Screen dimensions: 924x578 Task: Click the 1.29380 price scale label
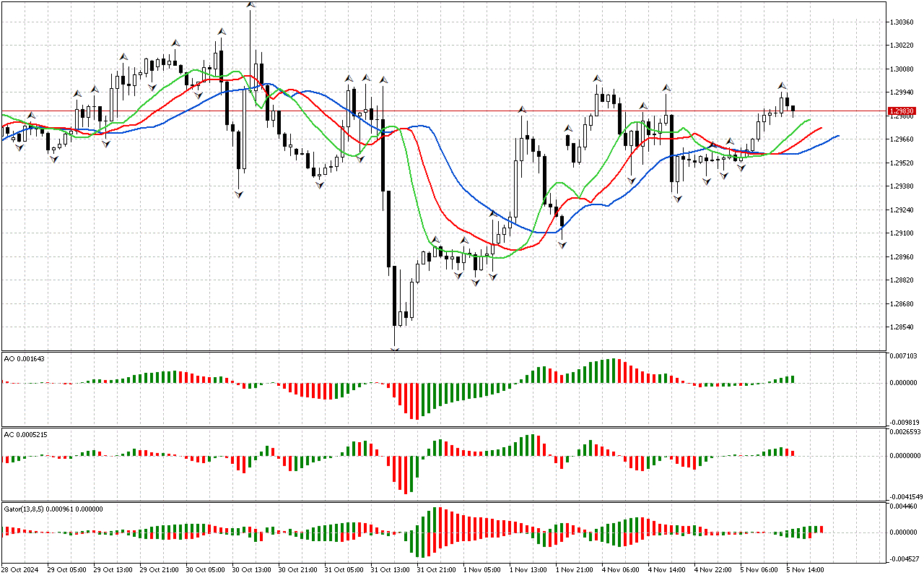tap(902, 186)
